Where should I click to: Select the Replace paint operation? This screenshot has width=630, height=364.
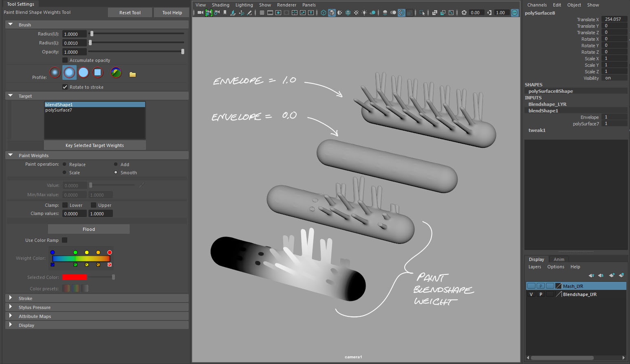[x=64, y=164]
